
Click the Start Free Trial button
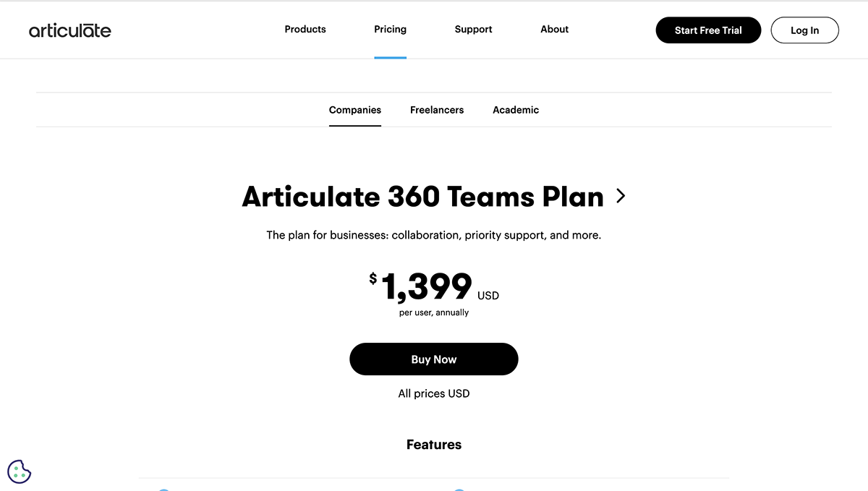708,30
